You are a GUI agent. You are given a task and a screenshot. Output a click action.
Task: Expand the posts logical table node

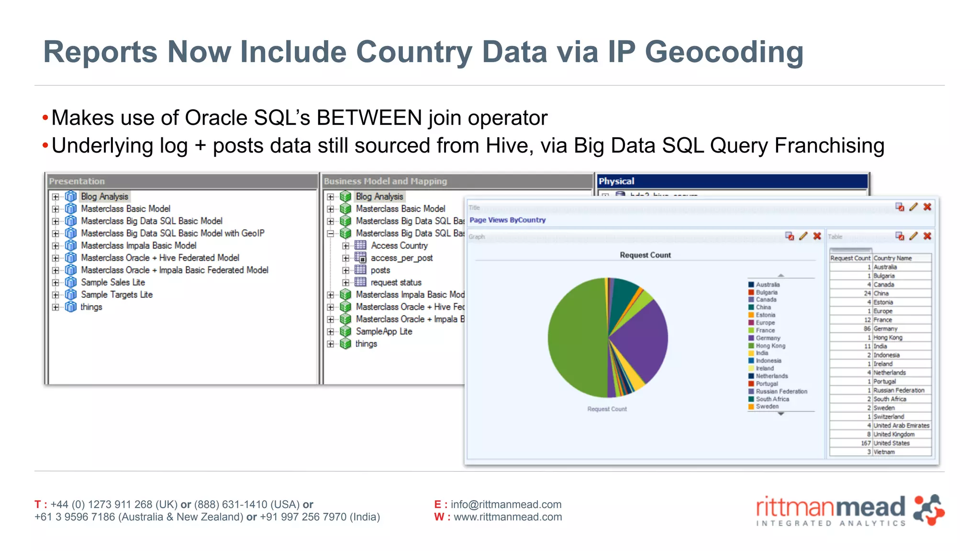[x=345, y=270]
